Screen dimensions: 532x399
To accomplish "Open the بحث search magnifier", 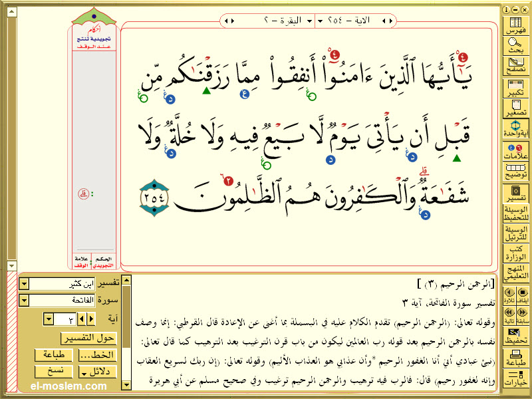I will pos(515,45).
